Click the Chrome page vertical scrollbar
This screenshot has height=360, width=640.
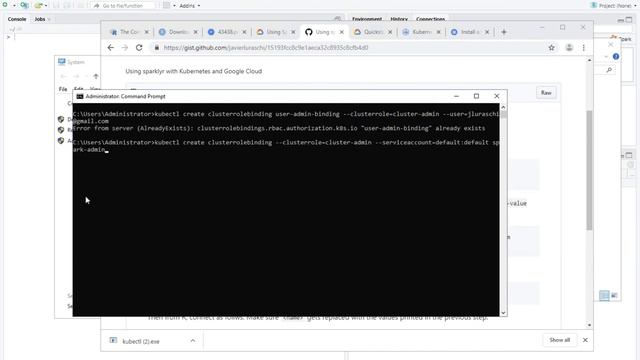click(589, 170)
